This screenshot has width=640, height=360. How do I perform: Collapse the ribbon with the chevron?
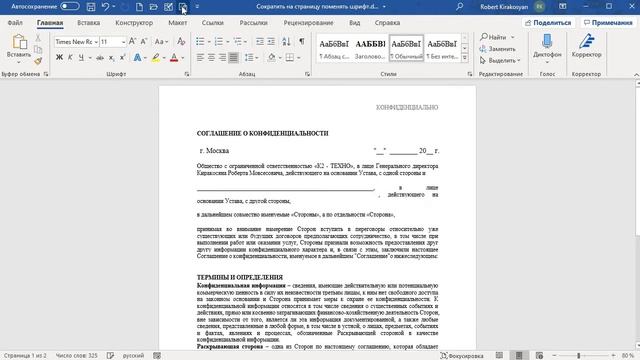coord(636,75)
